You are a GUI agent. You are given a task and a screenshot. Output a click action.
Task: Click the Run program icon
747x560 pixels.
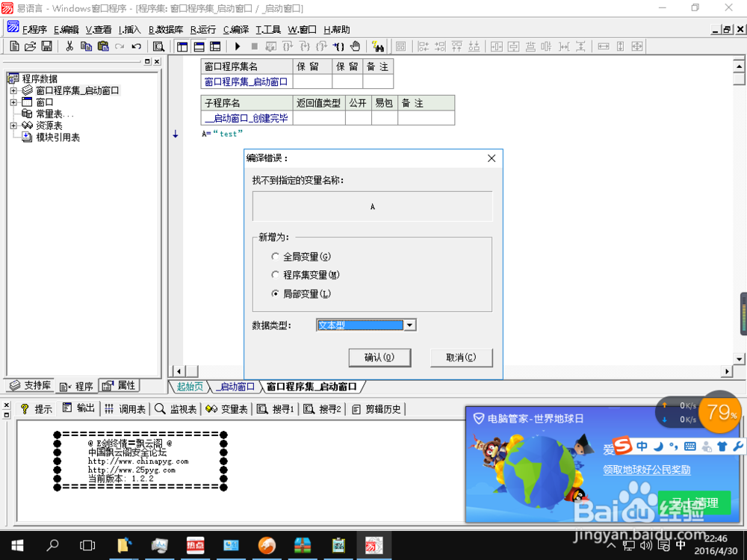point(237,46)
